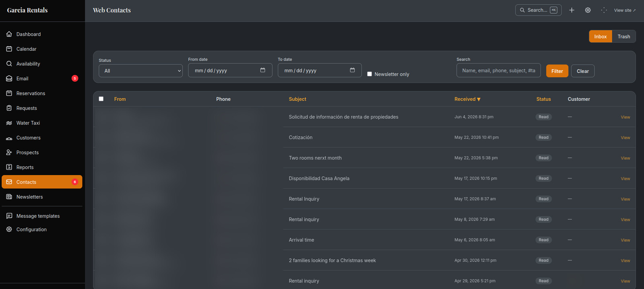Click the Newsletters icon in sidebar
644x289 pixels.
(x=9, y=197)
